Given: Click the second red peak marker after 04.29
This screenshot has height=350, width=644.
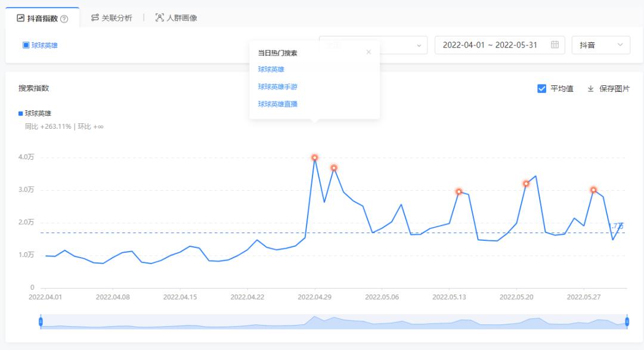Looking at the screenshot, I should 334,168.
